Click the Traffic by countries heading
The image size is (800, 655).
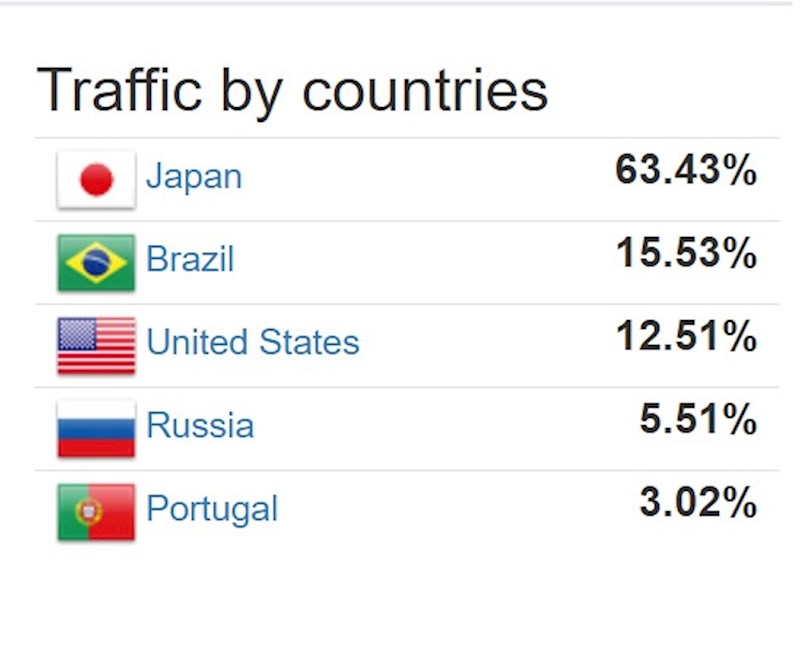(292, 92)
